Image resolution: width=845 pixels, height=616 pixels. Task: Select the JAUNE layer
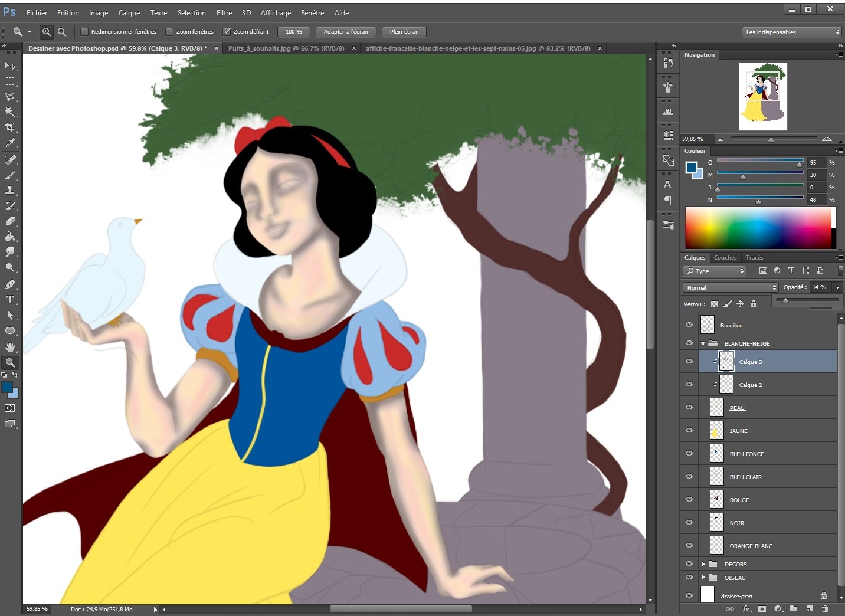click(767, 431)
